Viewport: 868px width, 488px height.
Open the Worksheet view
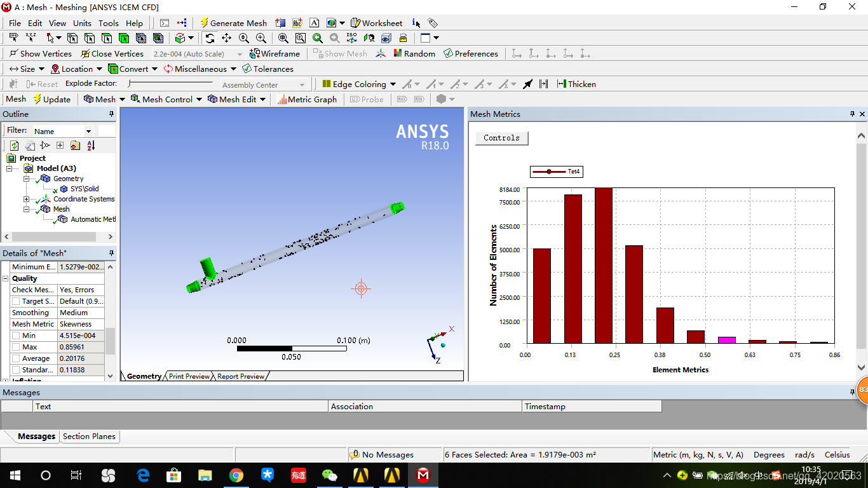[377, 23]
